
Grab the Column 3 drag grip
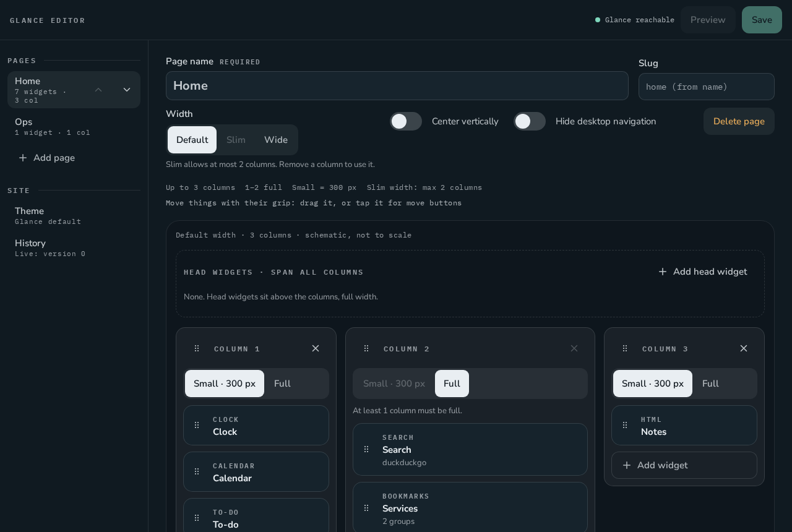pyautogui.click(x=625, y=348)
